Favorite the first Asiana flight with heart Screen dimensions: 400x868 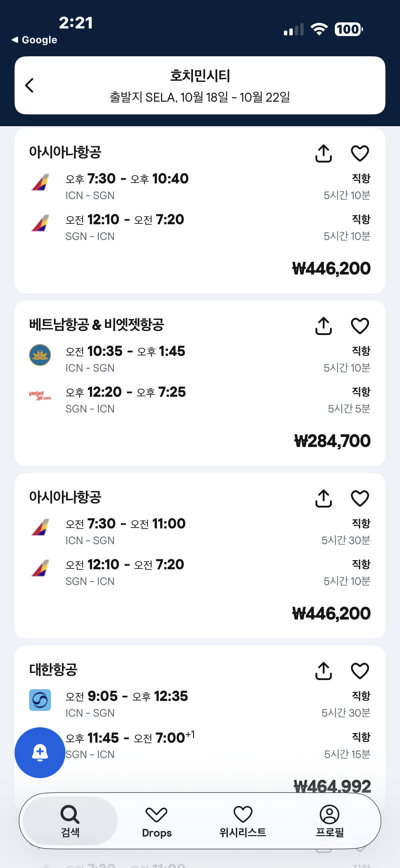click(x=360, y=154)
